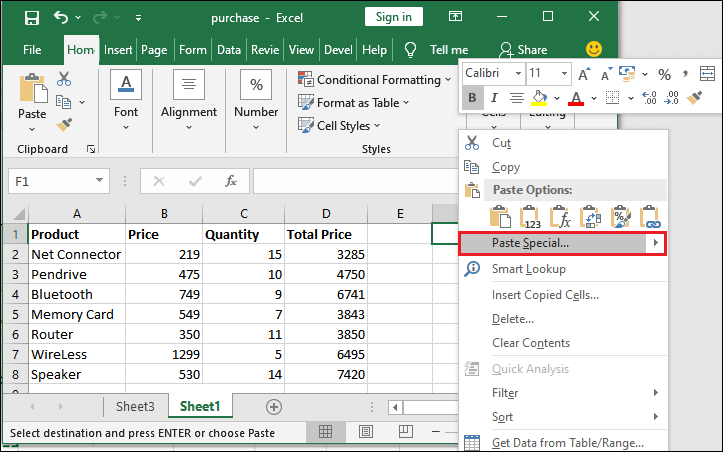Click the Paste Values (123) icon
Viewport: 723px width, 452px height.
click(530, 215)
